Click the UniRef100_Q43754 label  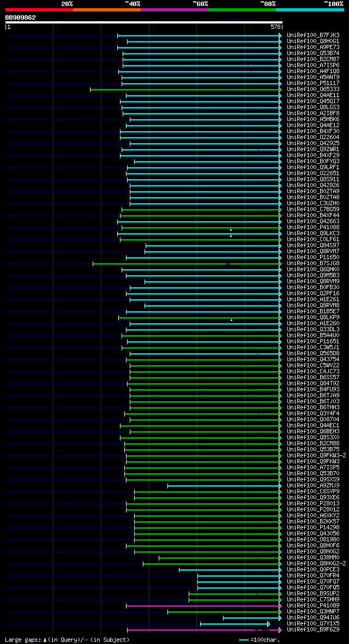tap(313, 359)
